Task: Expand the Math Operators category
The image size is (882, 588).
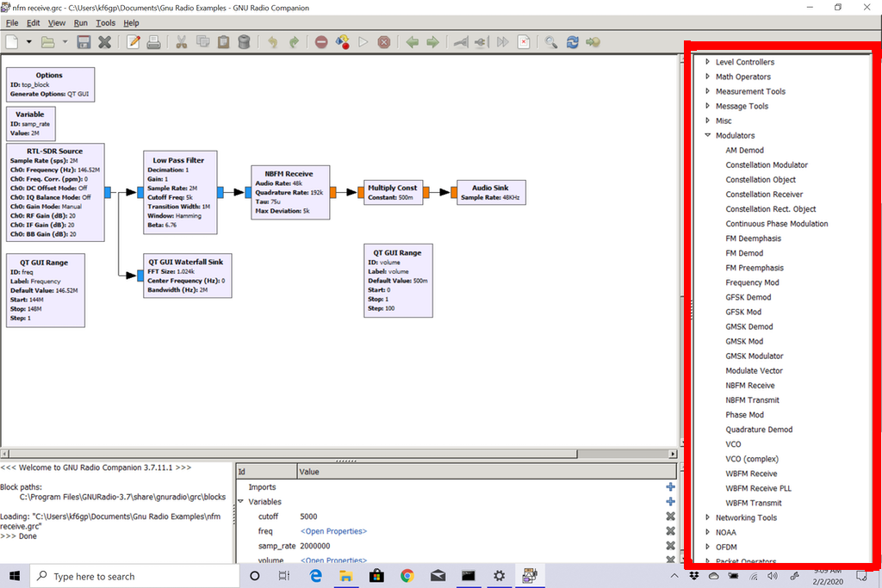Action: pos(708,77)
